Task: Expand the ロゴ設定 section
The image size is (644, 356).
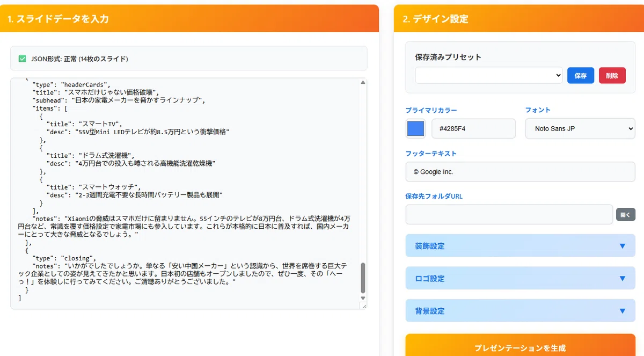Action: pyautogui.click(x=521, y=279)
